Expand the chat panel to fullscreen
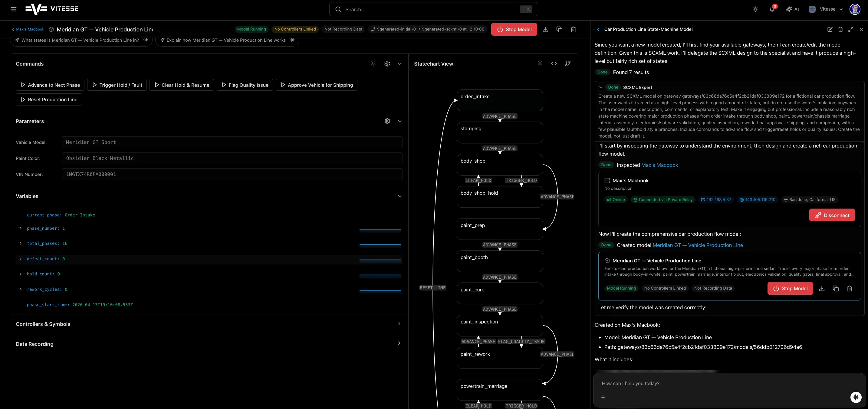Screen dimensions: 868x409 pos(851,29)
